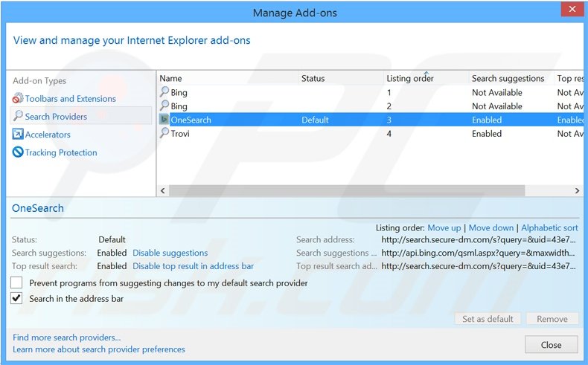This screenshot has height=365, width=588.
Task: Click the Trovi search provider icon
Action: [164, 134]
